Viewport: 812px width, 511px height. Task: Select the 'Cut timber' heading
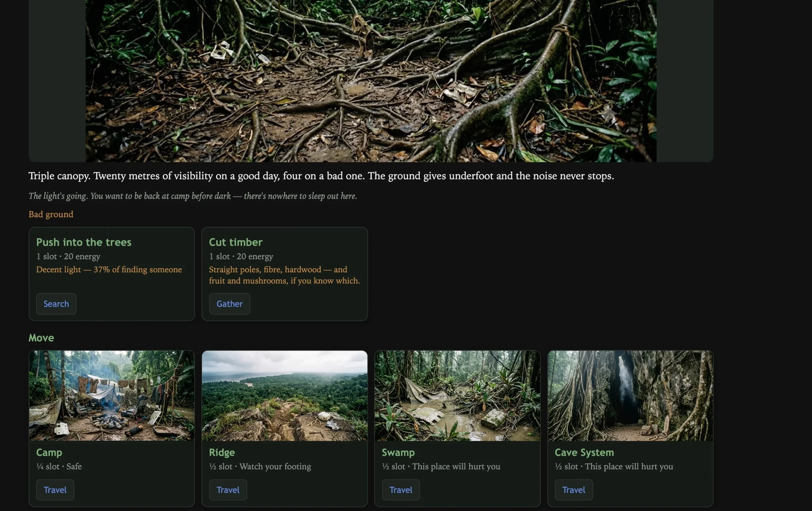tap(235, 242)
